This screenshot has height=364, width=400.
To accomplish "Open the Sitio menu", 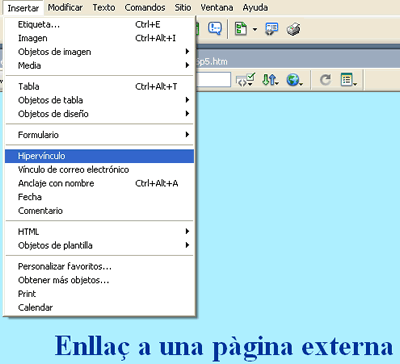I will point(183,7).
